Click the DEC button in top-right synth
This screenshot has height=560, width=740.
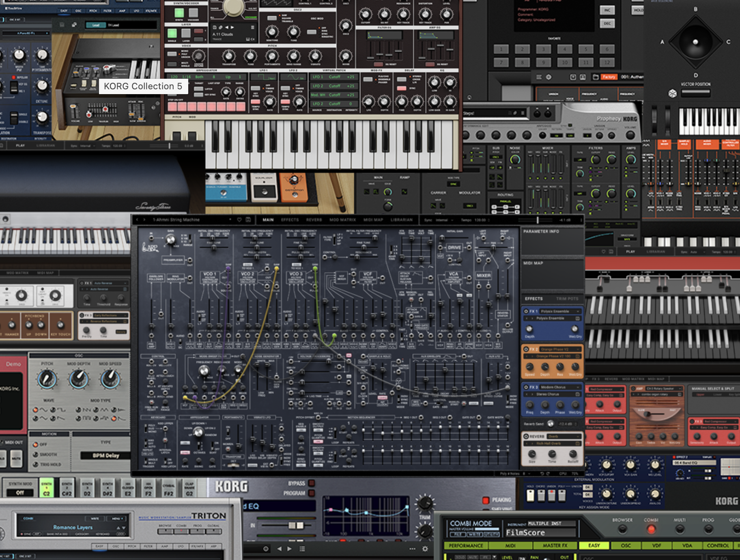tap(607, 24)
